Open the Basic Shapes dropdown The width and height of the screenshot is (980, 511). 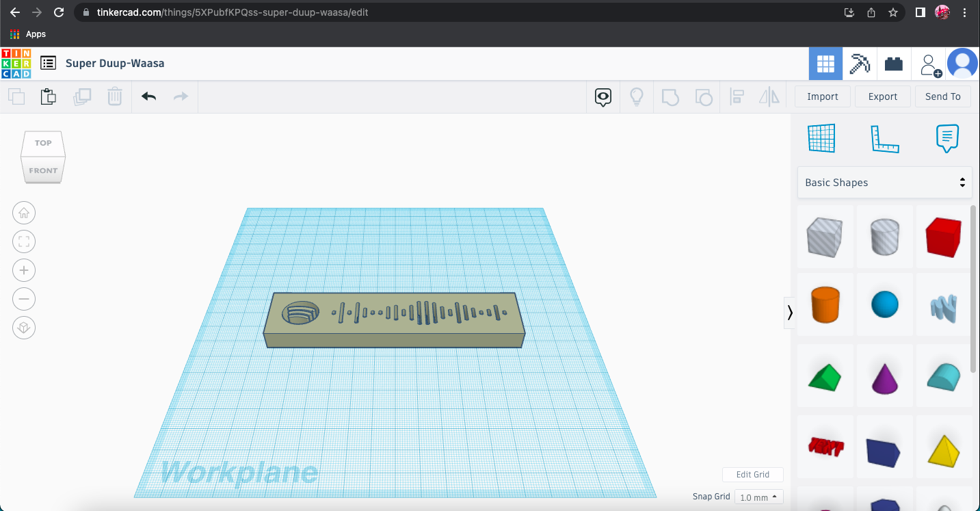coord(885,183)
